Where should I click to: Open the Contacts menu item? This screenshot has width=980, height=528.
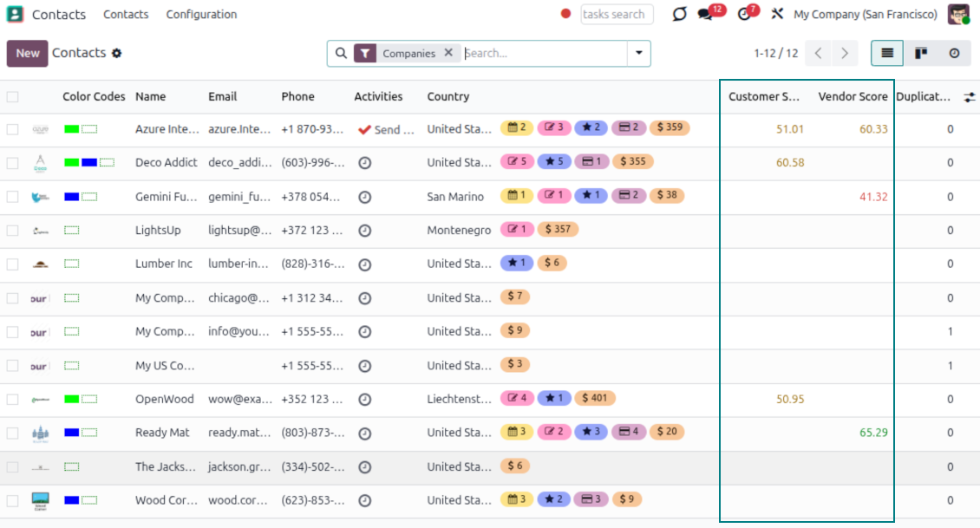pyautogui.click(x=126, y=15)
